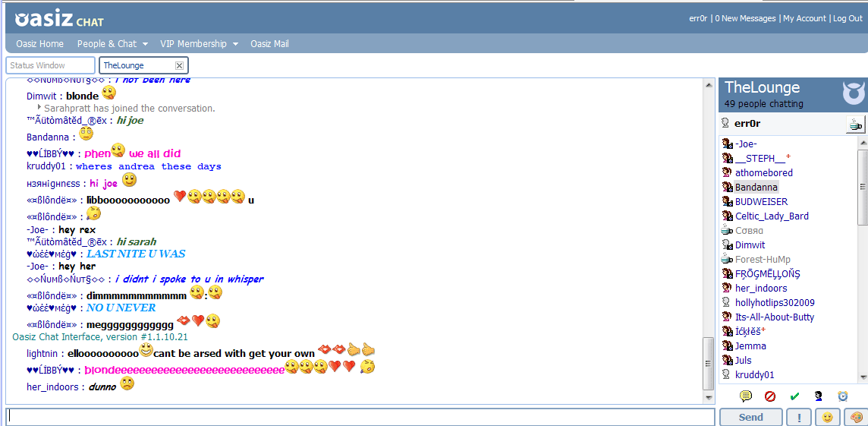Screen dimensions: 868x426
Task: Click the chat log scrollbar thumb
Action: click(x=708, y=364)
